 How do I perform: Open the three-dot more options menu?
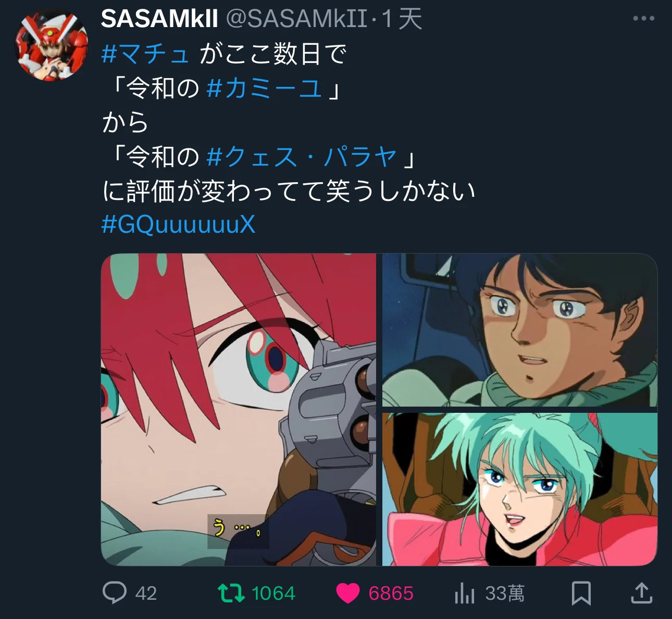tap(644, 18)
